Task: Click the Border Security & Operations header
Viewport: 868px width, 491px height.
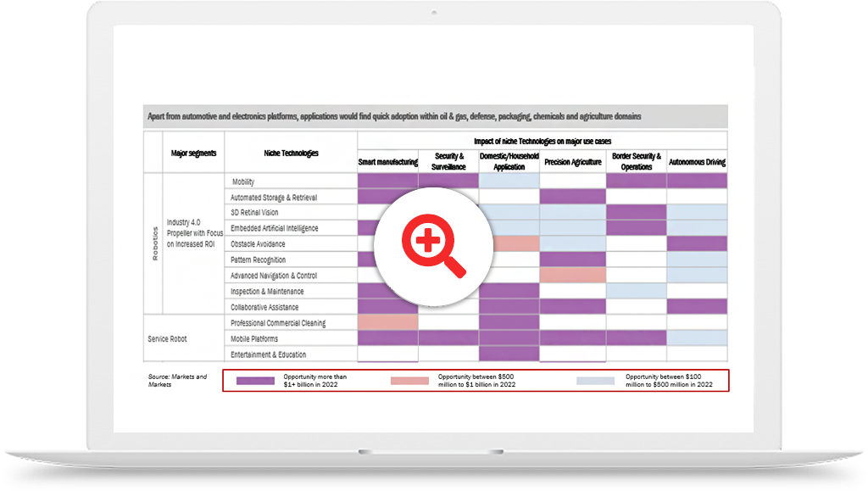Action: [x=637, y=161]
